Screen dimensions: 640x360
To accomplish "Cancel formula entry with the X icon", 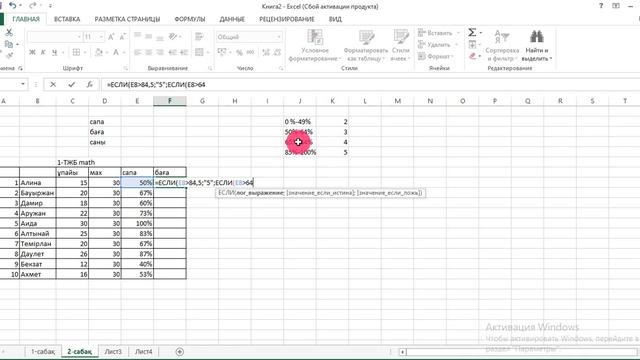I will coord(53,84).
